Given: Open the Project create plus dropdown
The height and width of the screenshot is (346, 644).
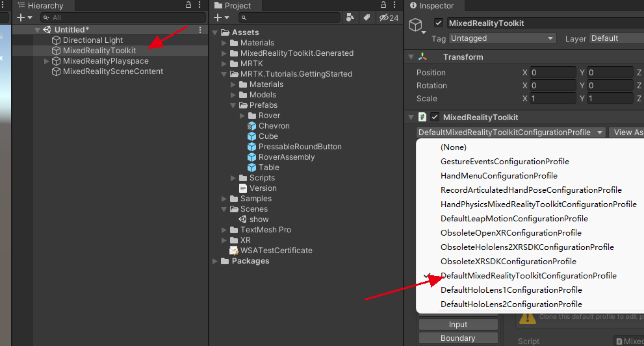Looking at the screenshot, I should click(221, 18).
